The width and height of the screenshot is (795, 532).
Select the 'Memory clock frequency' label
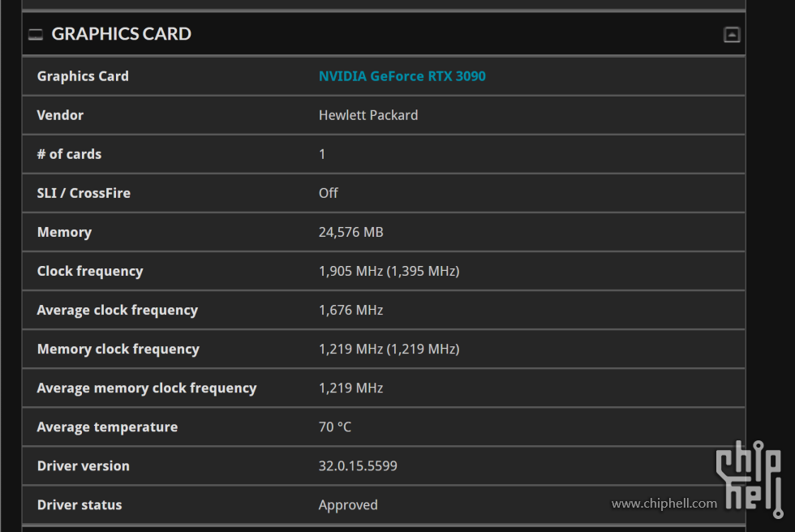point(118,350)
